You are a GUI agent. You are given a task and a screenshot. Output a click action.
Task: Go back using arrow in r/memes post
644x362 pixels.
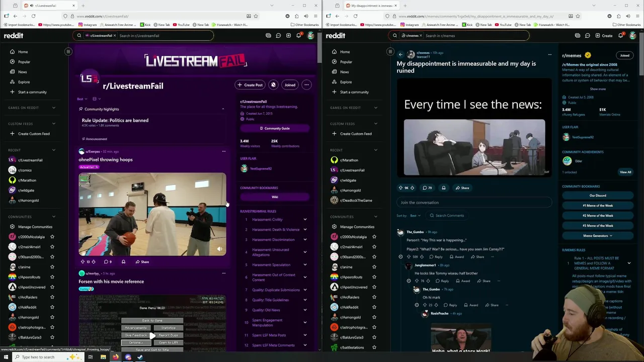point(401,54)
